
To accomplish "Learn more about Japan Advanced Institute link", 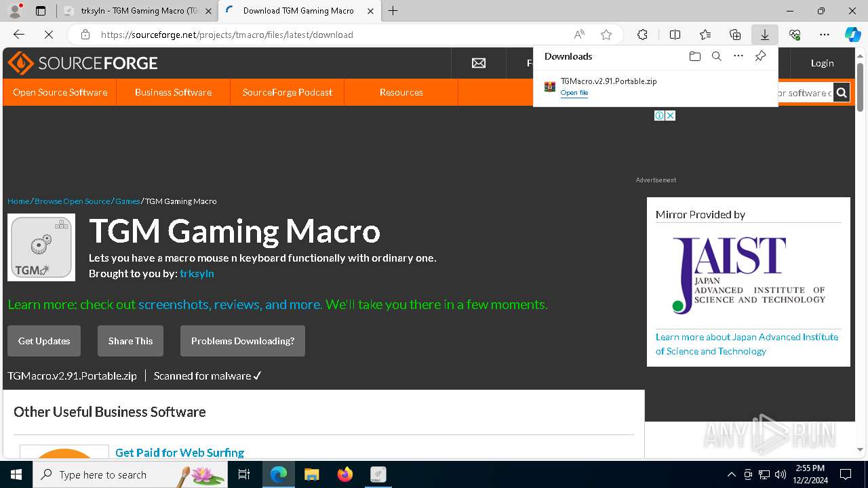I will [x=747, y=344].
